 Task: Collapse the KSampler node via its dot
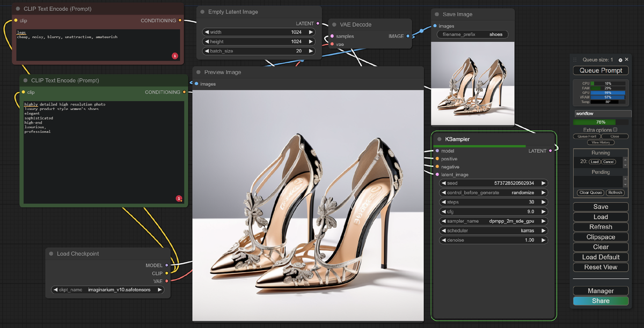click(439, 139)
